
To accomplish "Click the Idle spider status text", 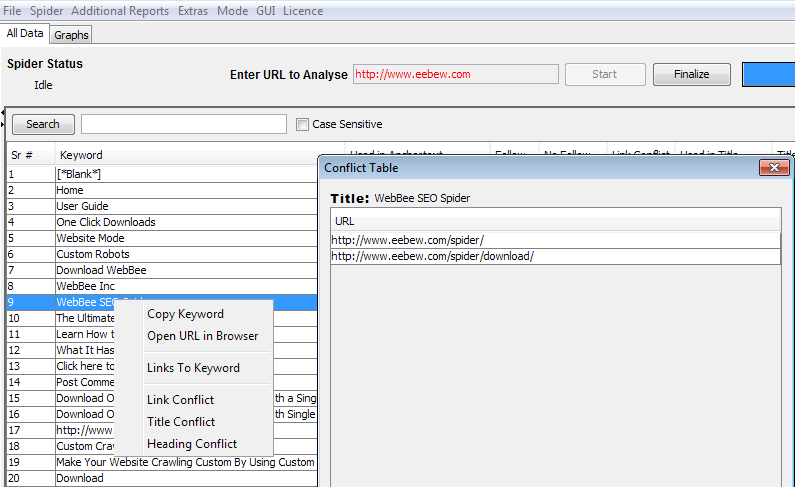I will [43, 85].
